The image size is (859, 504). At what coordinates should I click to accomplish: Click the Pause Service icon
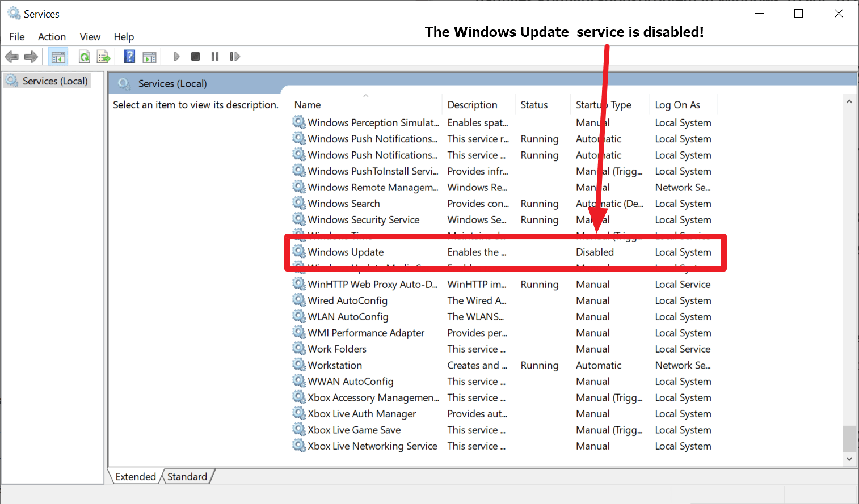[x=214, y=57]
